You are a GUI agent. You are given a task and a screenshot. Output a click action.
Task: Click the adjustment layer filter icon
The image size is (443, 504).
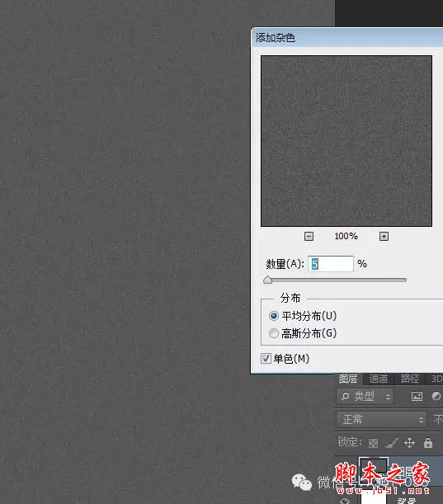point(436,396)
